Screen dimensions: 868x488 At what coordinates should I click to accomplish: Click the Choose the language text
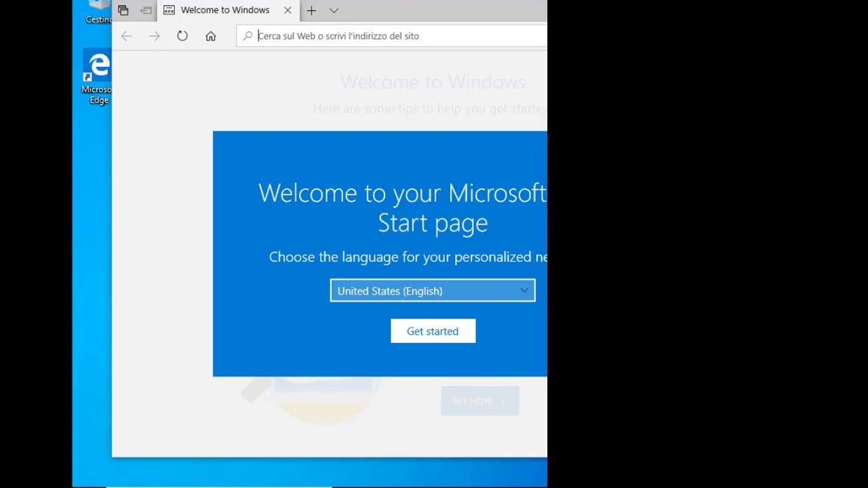(x=408, y=257)
